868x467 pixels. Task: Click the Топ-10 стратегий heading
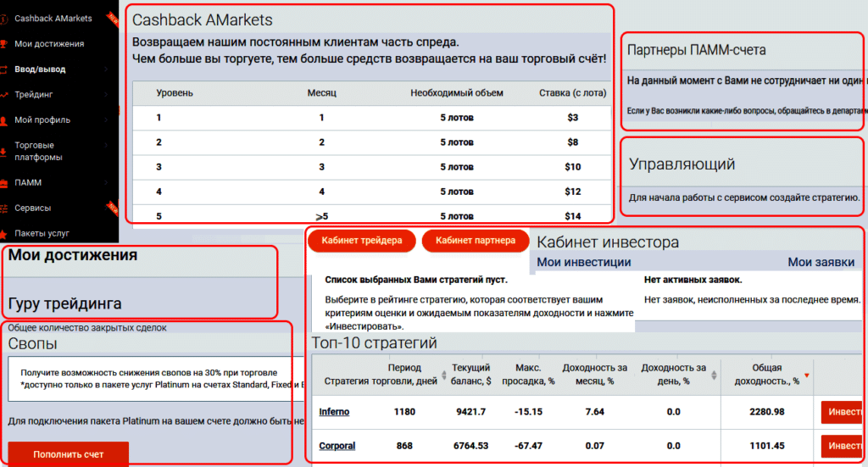pyautogui.click(x=374, y=343)
